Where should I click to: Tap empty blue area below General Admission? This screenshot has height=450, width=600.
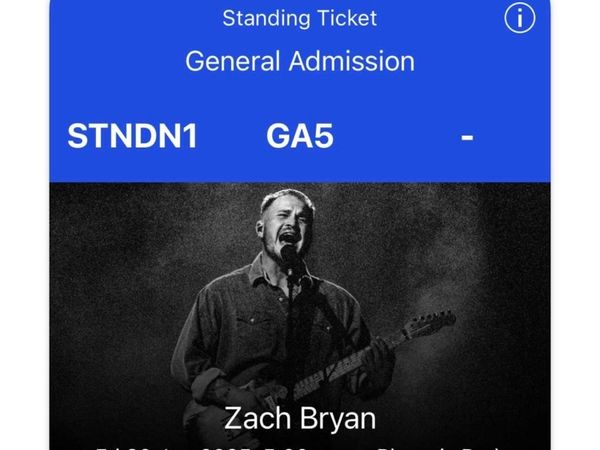(x=300, y=98)
